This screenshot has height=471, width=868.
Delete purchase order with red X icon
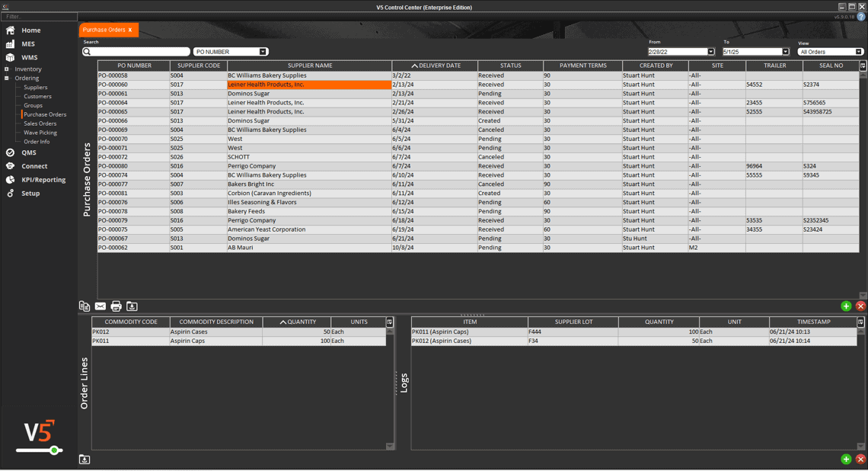pyautogui.click(x=860, y=306)
